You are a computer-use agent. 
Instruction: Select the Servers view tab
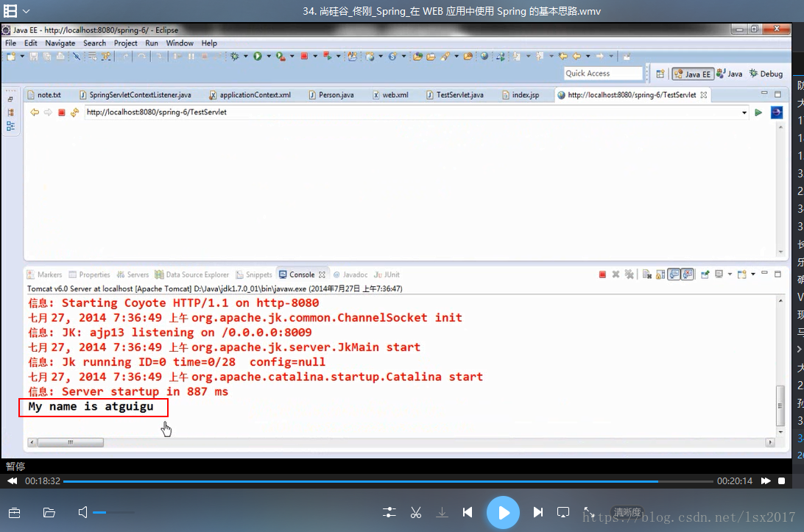(x=133, y=274)
